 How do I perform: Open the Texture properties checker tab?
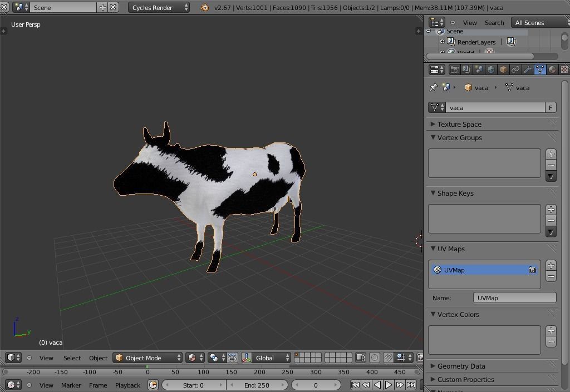click(x=564, y=70)
